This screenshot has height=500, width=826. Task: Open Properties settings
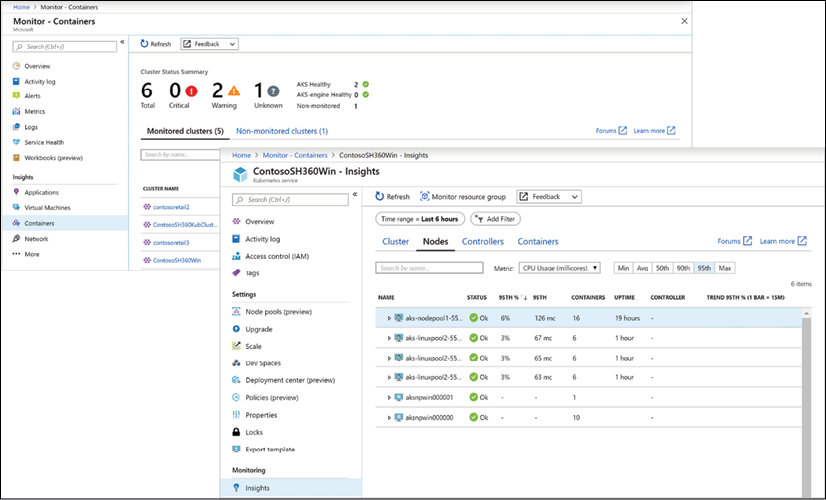[x=261, y=415]
